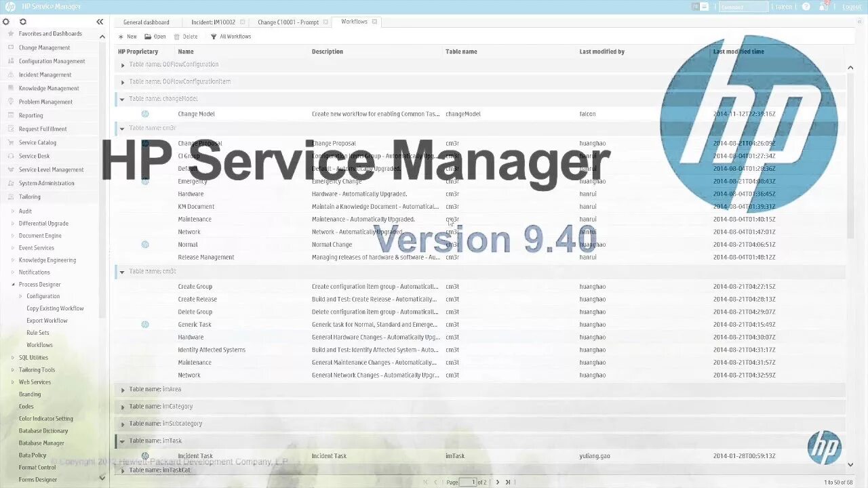Click the HP Proprietary icon on the Change Model row

pyautogui.click(x=145, y=114)
